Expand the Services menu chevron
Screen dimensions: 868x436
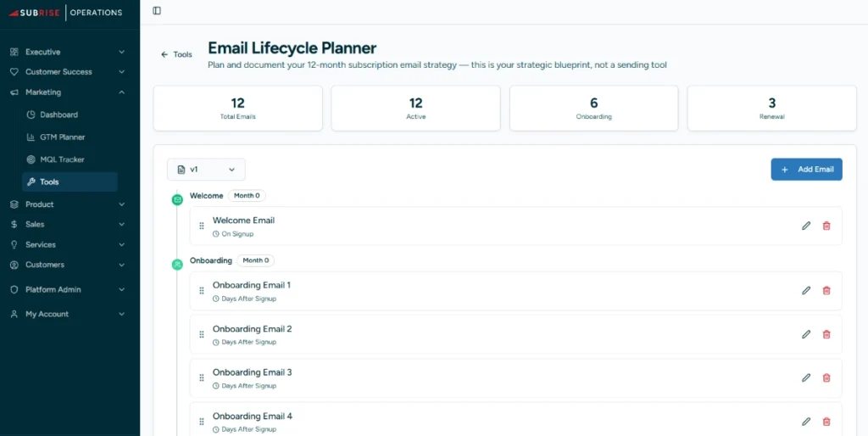coord(122,244)
